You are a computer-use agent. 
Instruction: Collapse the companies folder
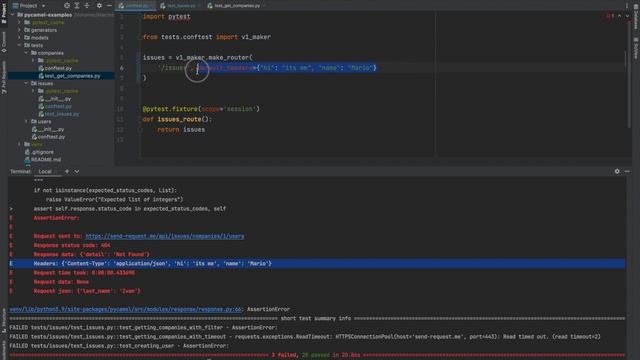[x=27, y=53]
